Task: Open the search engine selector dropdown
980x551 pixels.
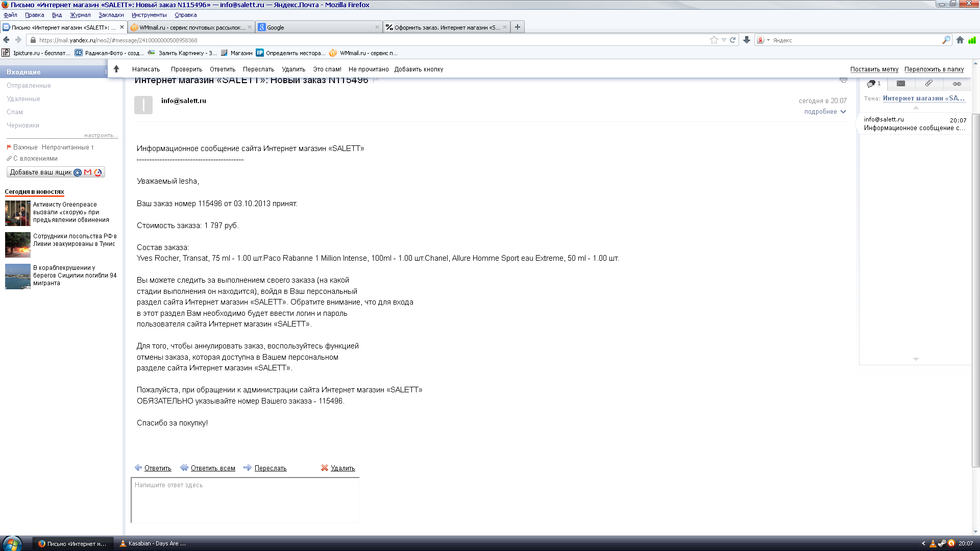Action: pyautogui.click(x=763, y=40)
